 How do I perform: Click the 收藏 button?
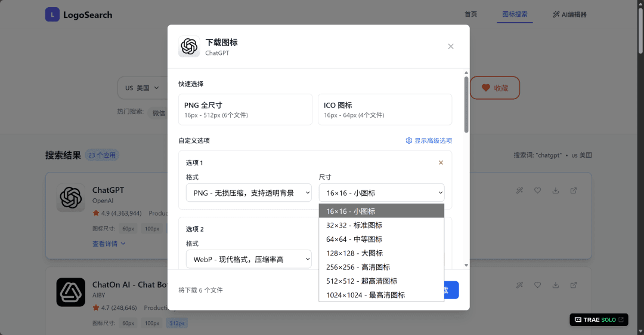pyautogui.click(x=495, y=88)
